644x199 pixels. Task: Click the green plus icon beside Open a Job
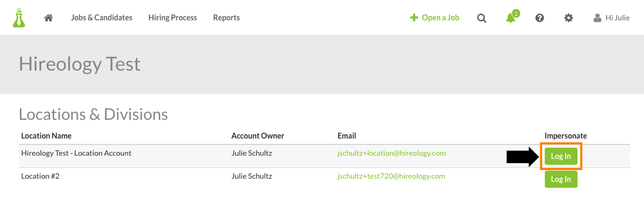413,18
